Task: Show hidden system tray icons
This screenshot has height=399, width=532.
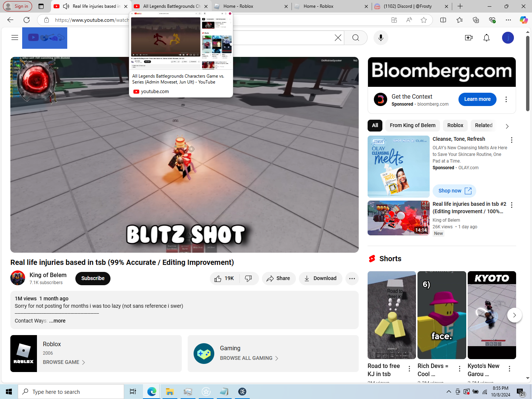Action: [x=449, y=392]
